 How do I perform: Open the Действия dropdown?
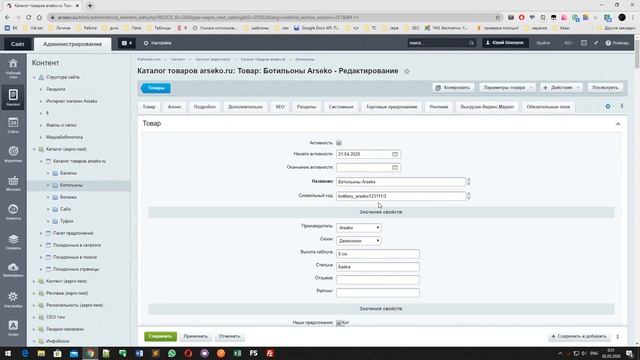(x=562, y=87)
